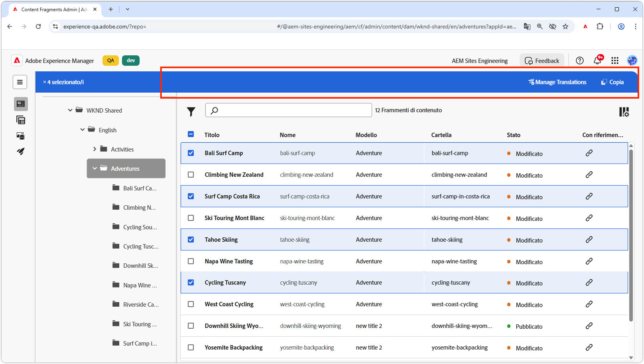Collapse the Adventures folder

coord(95,169)
